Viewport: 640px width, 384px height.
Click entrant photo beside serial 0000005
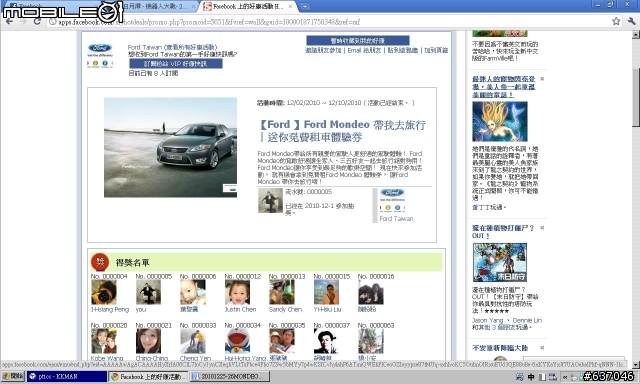coord(270,200)
